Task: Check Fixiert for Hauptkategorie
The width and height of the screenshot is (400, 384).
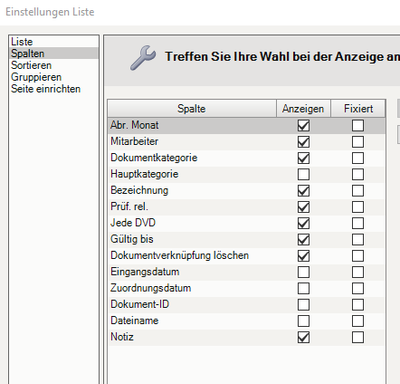Action: point(358,174)
